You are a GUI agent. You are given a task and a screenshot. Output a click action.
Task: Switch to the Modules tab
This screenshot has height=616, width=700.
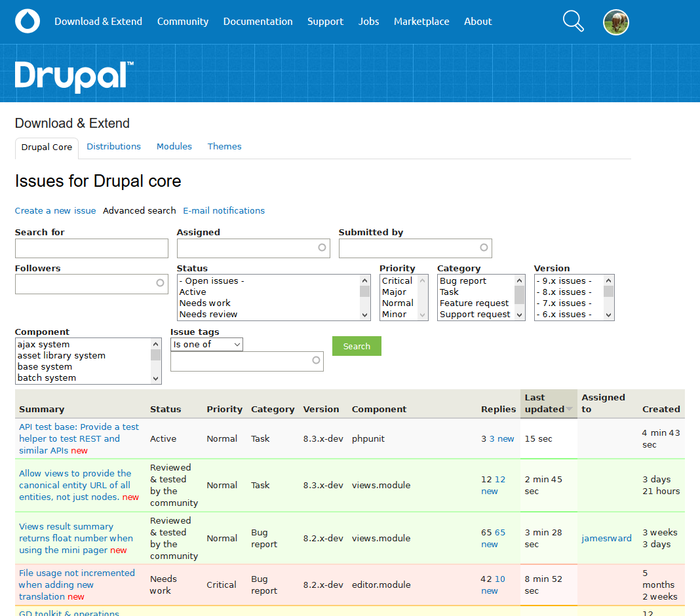tap(174, 146)
